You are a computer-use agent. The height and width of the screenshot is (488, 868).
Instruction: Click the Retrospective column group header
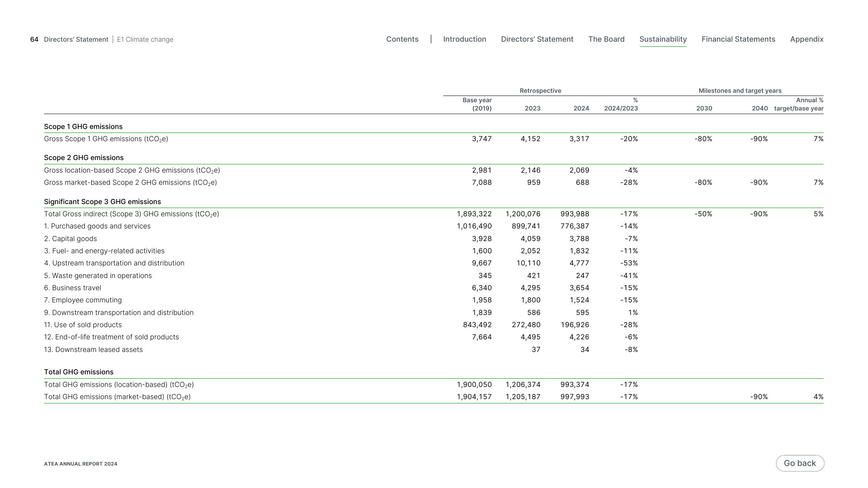click(540, 91)
